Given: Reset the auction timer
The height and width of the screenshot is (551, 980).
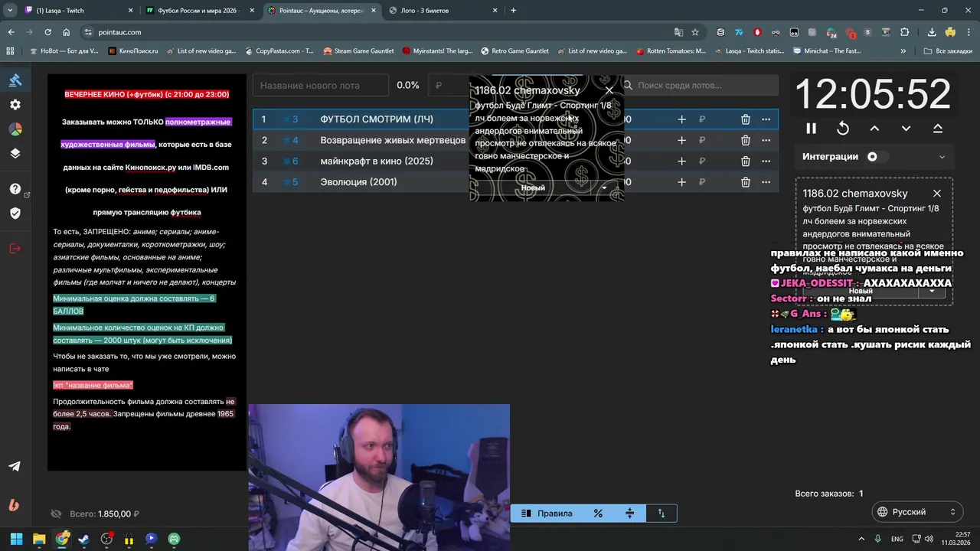Looking at the screenshot, I should coord(843,129).
